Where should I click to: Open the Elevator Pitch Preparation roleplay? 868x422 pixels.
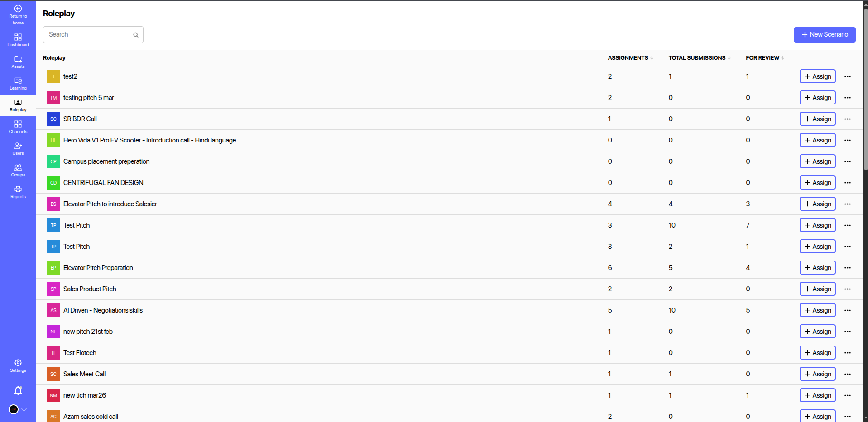(x=98, y=268)
